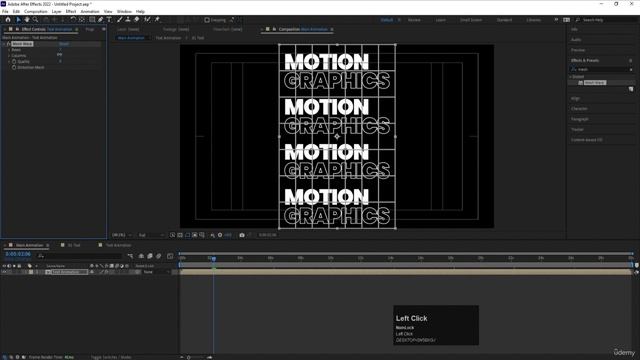Click the Composition Mini-Flowchart icon in timeline
This screenshot has height=360, width=640.
pyautogui.click(x=130, y=256)
